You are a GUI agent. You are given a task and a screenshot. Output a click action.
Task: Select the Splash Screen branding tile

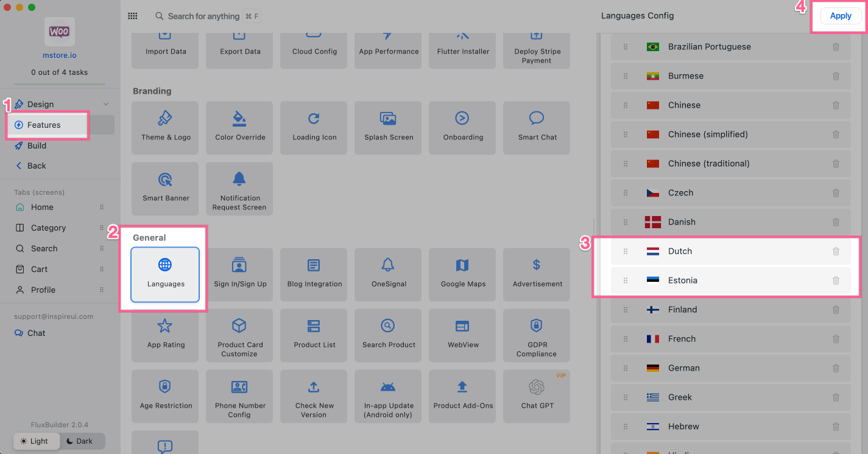pyautogui.click(x=389, y=127)
